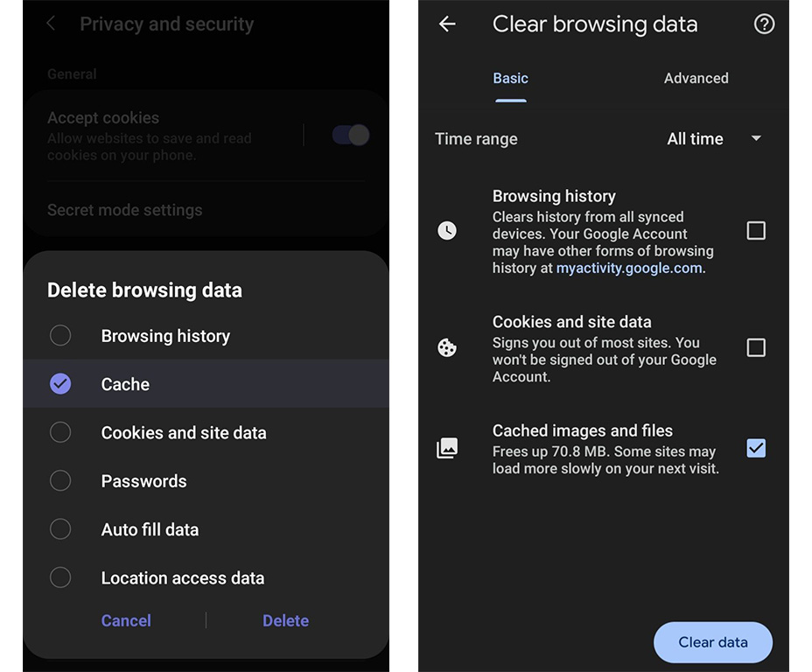Click the Browsing history clock icon
The width and height of the screenshot is (812, 672).
tap(447, 230)
